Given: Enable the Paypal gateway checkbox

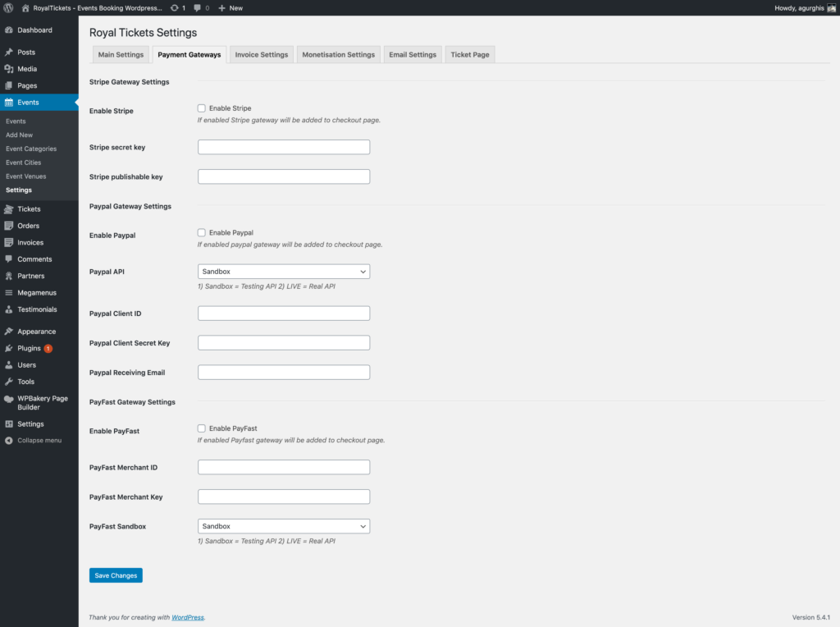Looking at the screenshot, I should click(x=202, y=232).
